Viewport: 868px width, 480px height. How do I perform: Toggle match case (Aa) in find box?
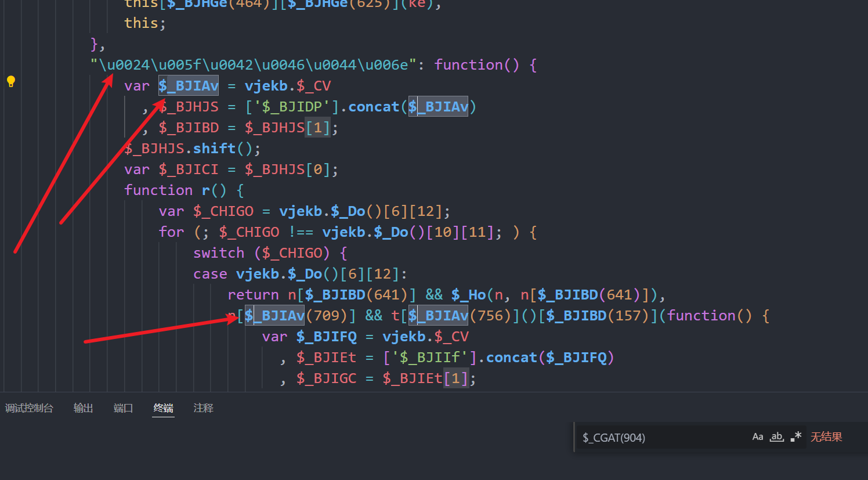(x=757, y=437)
